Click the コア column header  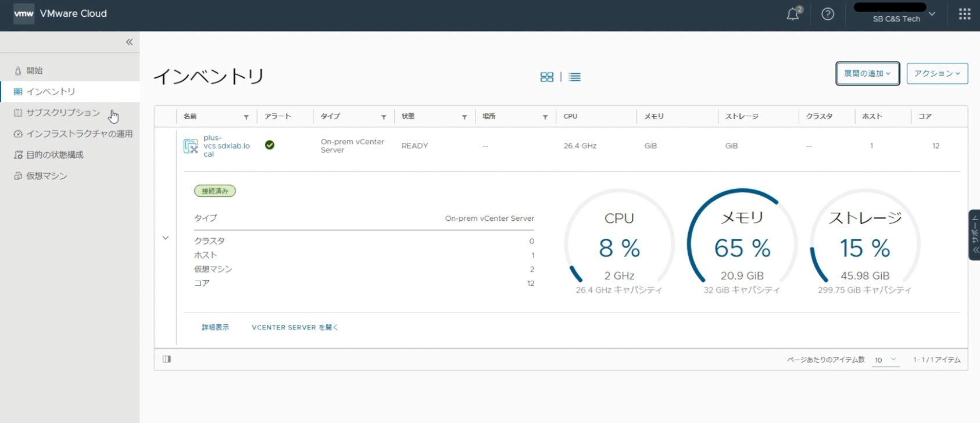(x=925, y=116)
